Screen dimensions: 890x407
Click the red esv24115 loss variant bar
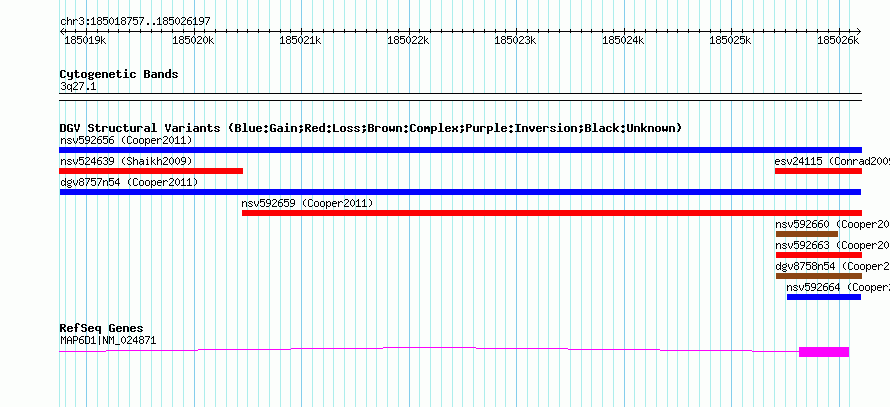click(818, 171)
